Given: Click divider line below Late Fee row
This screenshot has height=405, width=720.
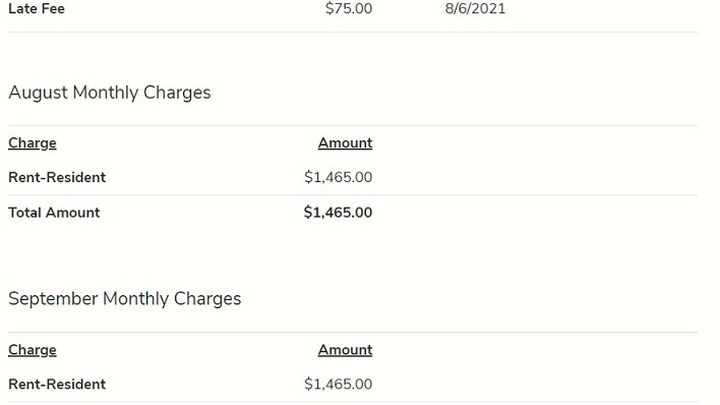Looking at the screenshot, I should click(353, 32).
